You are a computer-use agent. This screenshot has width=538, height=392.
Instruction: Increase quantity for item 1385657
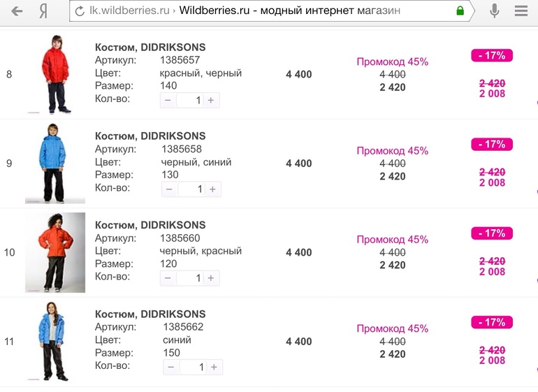211,100
